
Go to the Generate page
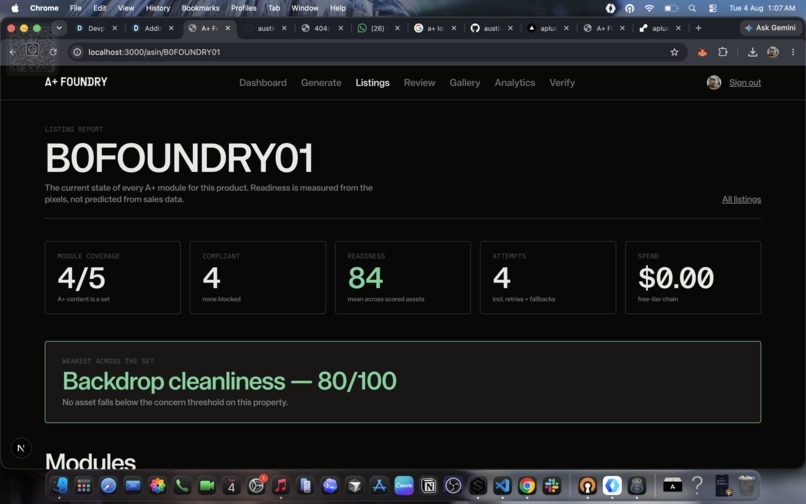pyautogui.click(x=321, y=83)
